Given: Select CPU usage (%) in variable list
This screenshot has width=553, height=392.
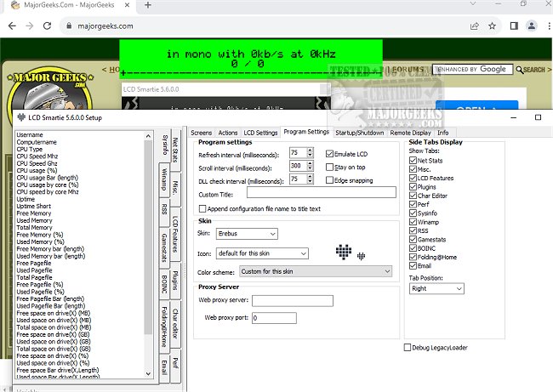Looking at the screenshot, I should [x=37, y=171].
